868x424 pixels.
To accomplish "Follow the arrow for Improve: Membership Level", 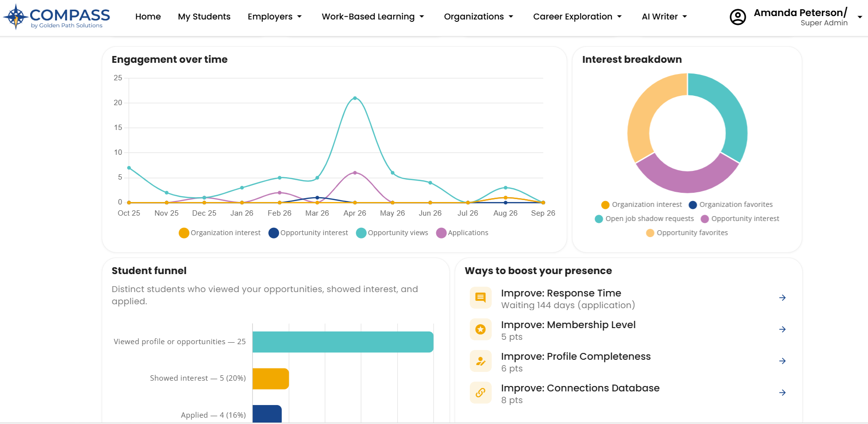I will pos(782,330).
